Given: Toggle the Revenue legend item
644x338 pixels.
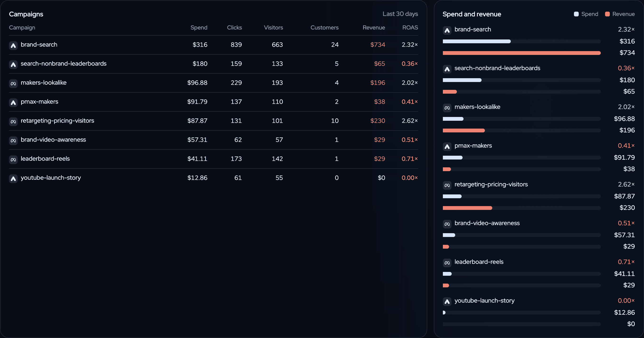Looking at the screenshot, I should click(620, 14).
